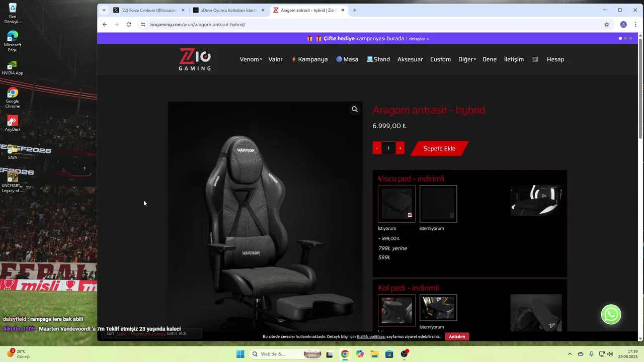Select first banner carousel dot
Image resolution: width=644 pixels, height=362 pixels.
[620, 38]
